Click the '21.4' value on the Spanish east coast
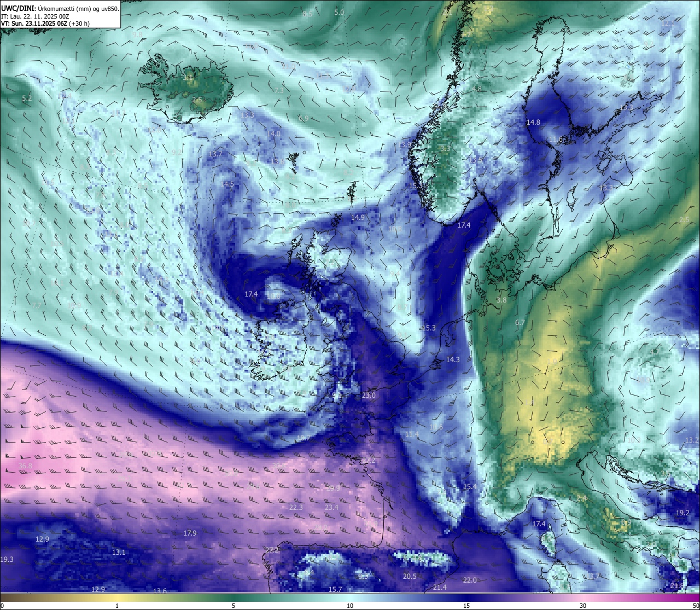 pos(440,587)
